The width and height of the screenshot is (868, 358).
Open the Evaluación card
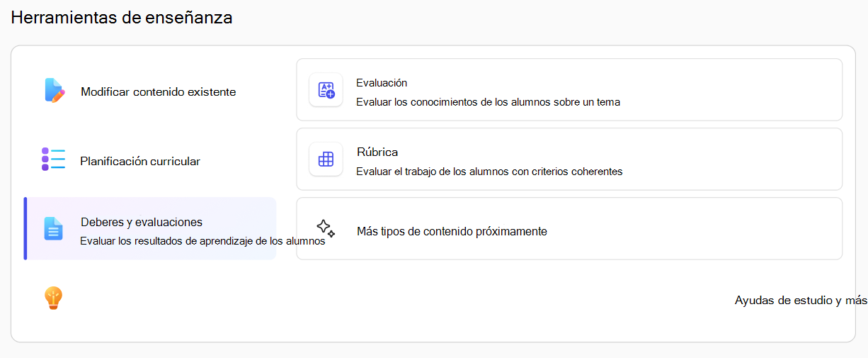point(569,90)
